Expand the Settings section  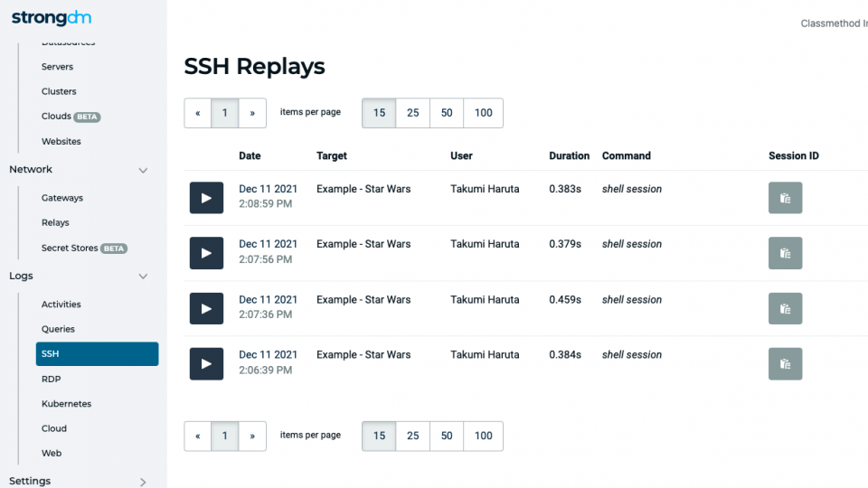tap(143, 482)
